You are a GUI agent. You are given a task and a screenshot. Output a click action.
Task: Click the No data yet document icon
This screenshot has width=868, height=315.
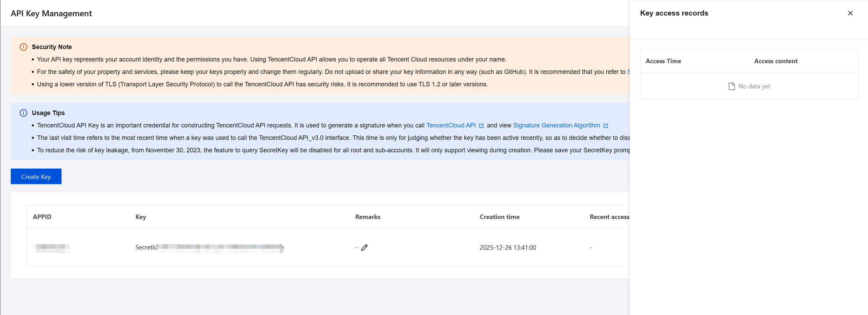pyautogui.click(x=731, y=86)
